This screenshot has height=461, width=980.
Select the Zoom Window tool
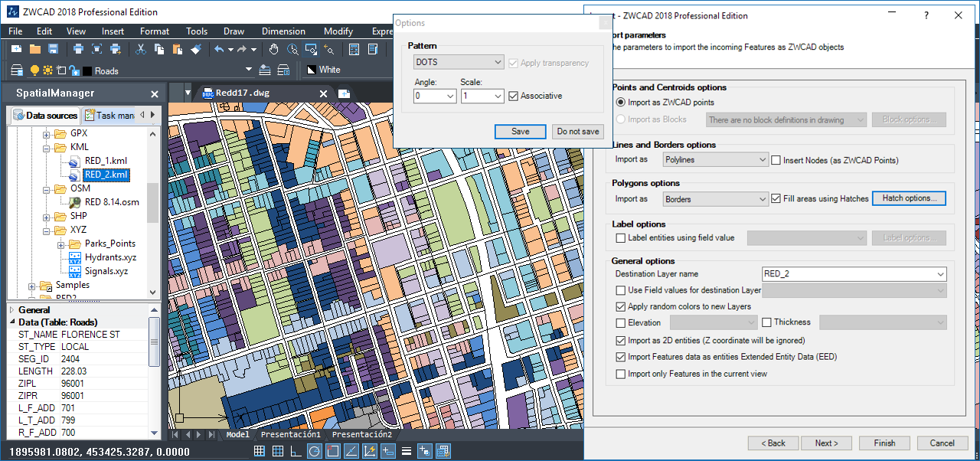coord(311,49)
